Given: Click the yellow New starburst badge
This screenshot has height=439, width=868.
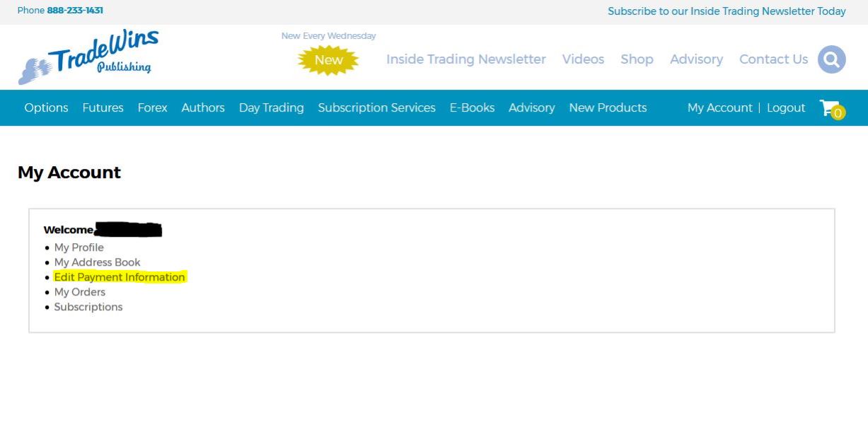Looking at the screenshot, I should [x=328, y=60].
